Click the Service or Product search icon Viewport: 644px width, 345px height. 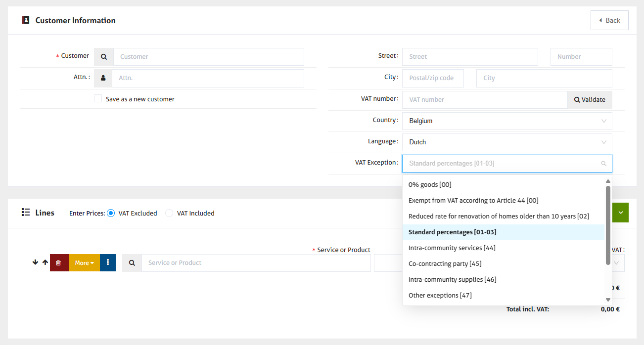132,263
